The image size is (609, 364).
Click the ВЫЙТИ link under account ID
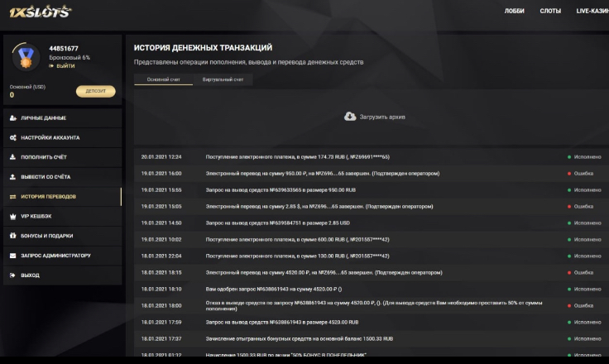click(x=65, y=66)
